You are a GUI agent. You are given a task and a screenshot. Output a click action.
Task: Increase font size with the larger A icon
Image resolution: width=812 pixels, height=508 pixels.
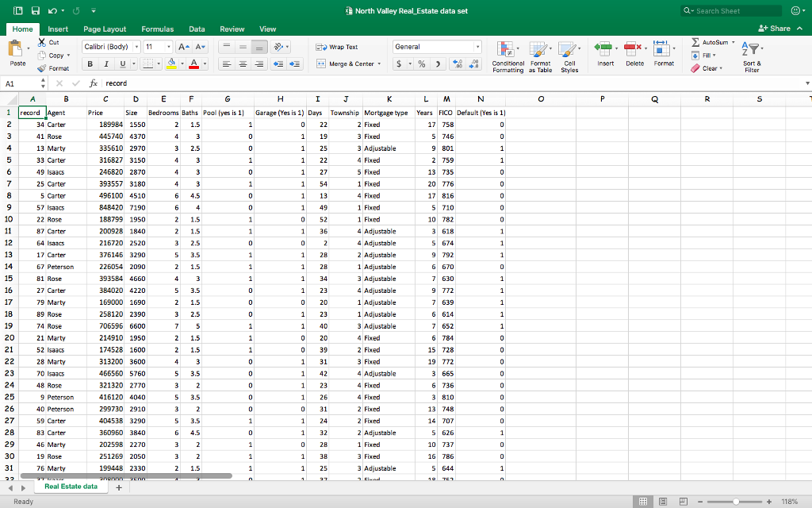tap(184, 47)
